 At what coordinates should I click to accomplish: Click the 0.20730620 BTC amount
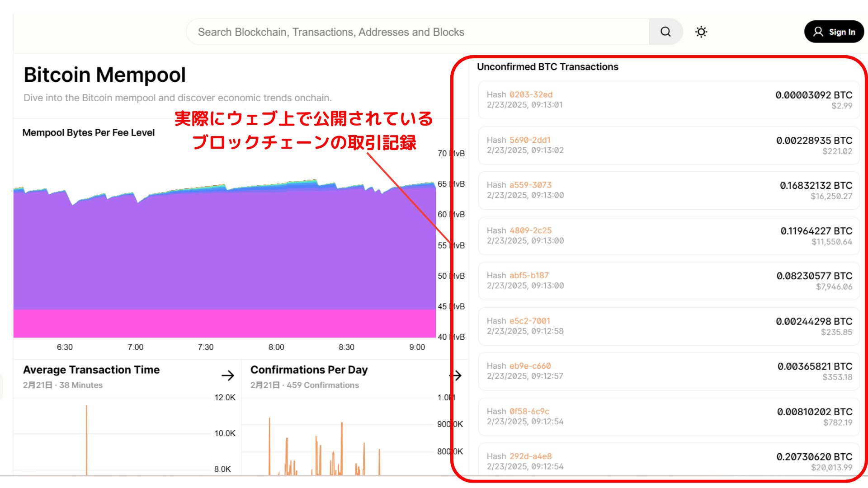tap(814, 457)
